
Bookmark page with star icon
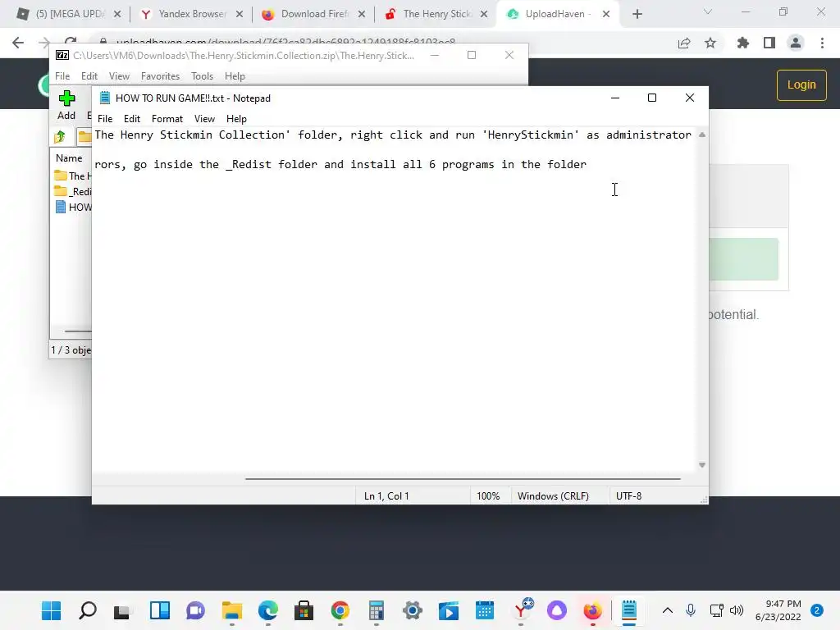pyautogui.click(x=710, y=43)
